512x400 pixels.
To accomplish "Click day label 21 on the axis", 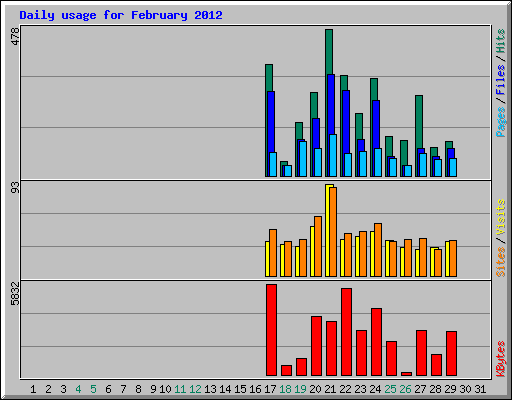I will pos(330,389).
